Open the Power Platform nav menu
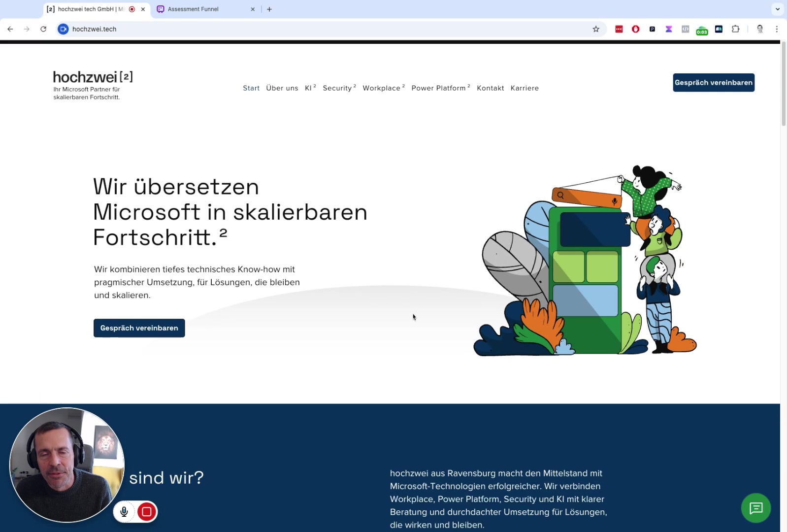787x532 pixels. (x=441, y=88)
